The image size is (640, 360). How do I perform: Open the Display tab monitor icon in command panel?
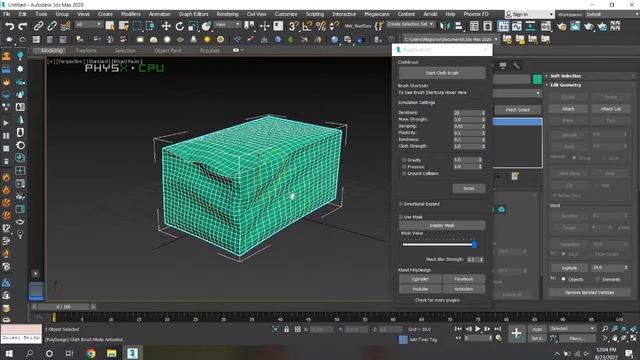click(x=503, y=66)
